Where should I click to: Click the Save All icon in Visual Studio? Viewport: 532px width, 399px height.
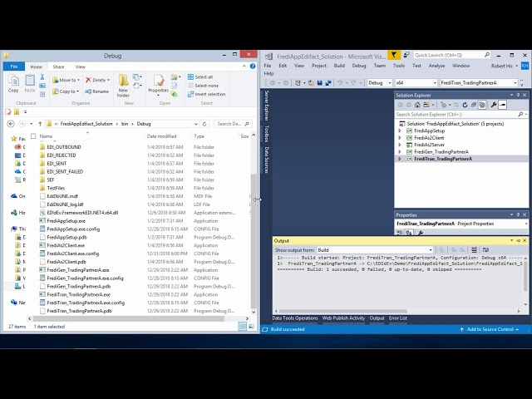coord(328,83)
